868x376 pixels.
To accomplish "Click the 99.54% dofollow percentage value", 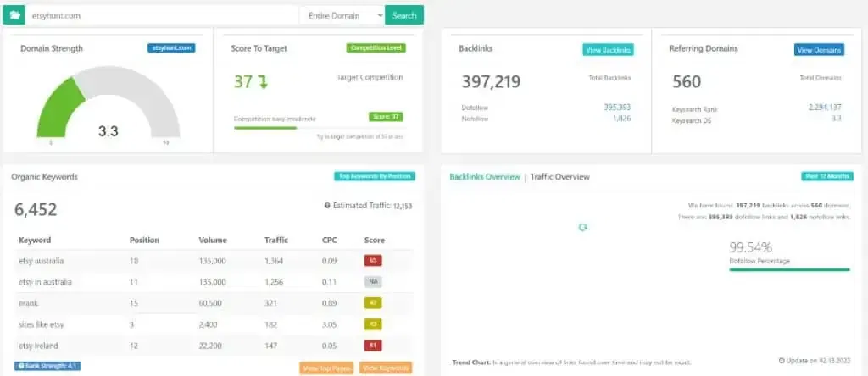I will (x=751, y=247).
